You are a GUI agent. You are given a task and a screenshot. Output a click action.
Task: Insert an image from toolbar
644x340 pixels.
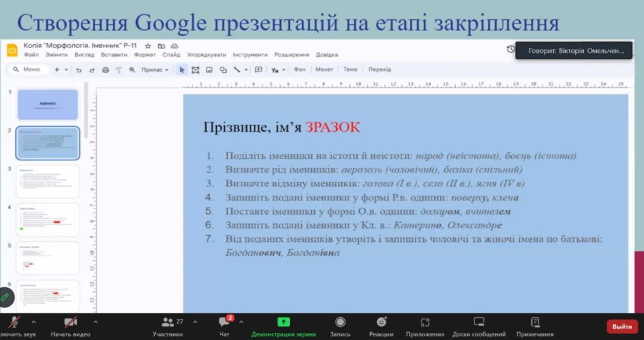209,70
